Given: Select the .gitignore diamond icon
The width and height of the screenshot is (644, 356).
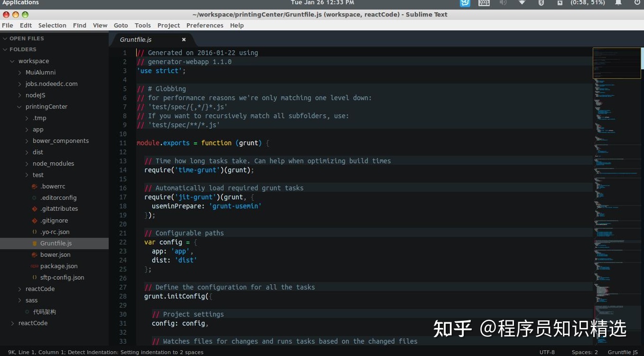Looking at the screenshot, I should tap(34, 220).
